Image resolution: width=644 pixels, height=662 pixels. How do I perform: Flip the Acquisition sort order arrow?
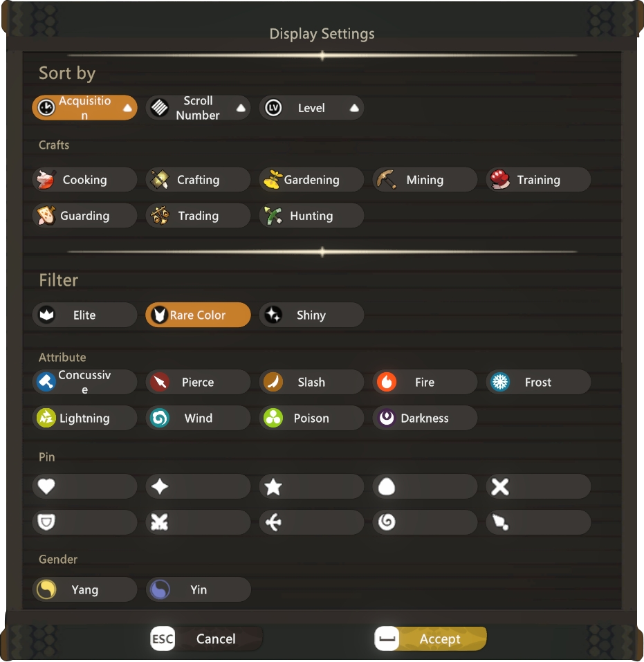coord(127,108)
